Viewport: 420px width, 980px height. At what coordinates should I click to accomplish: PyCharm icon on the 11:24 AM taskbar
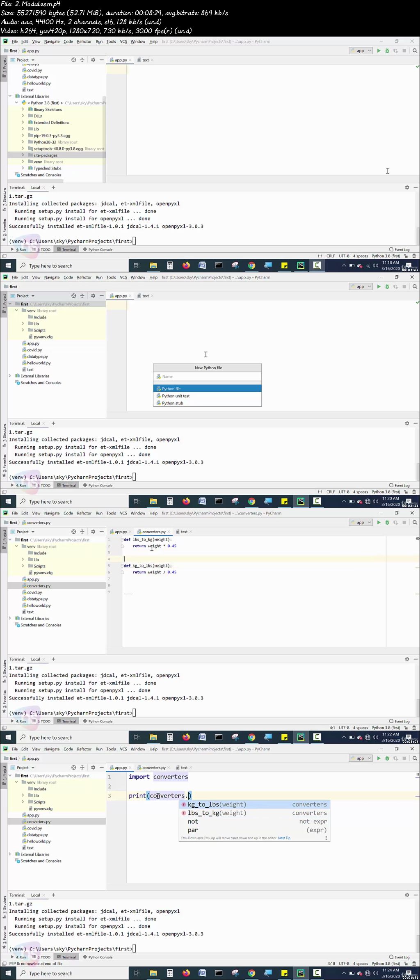click(x=301, y=973)
